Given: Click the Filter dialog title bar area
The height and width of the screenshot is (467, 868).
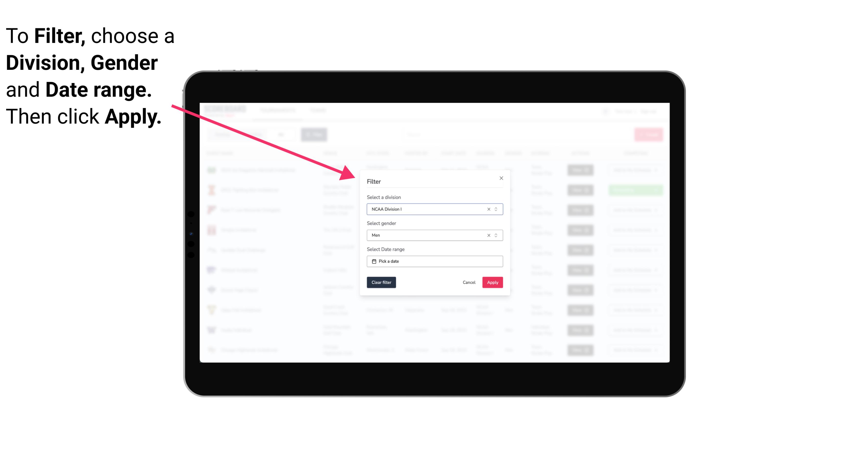Looking at the screenshot, I should [434, 181].
